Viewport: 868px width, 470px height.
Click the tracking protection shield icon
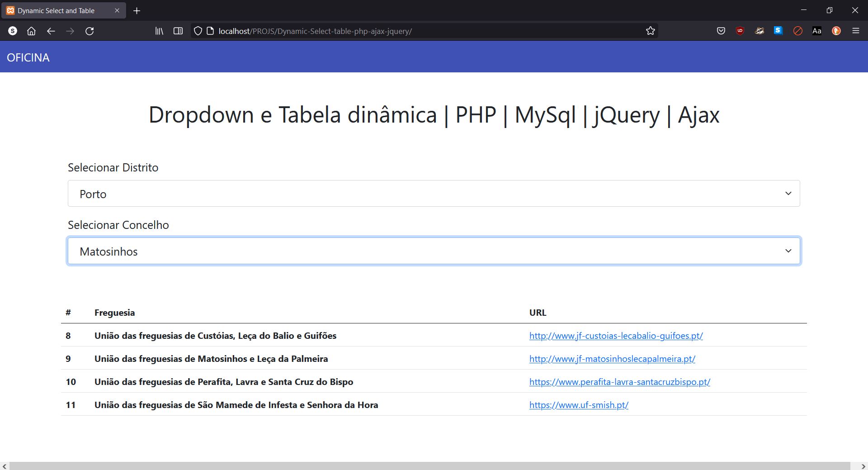point(198,31)
